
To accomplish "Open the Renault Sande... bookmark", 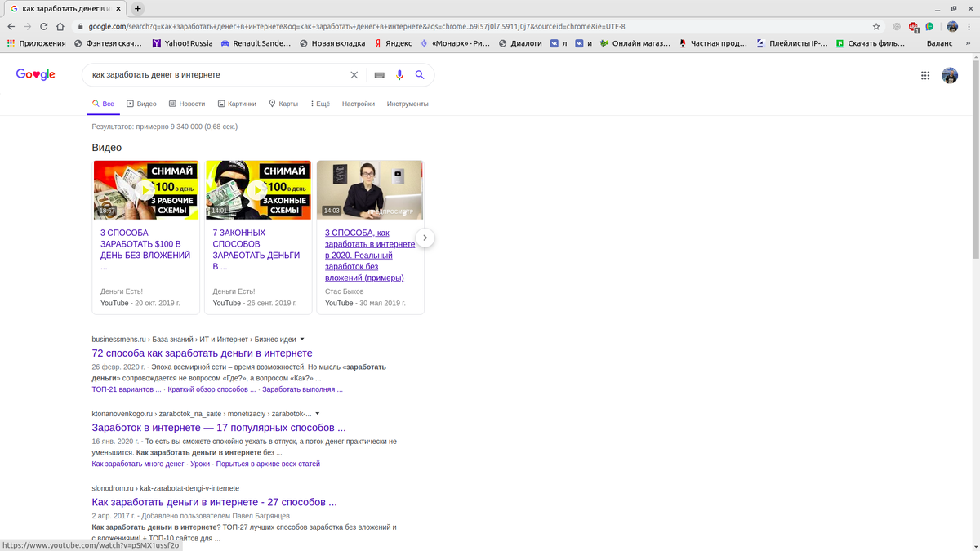I will click(256, 43).
